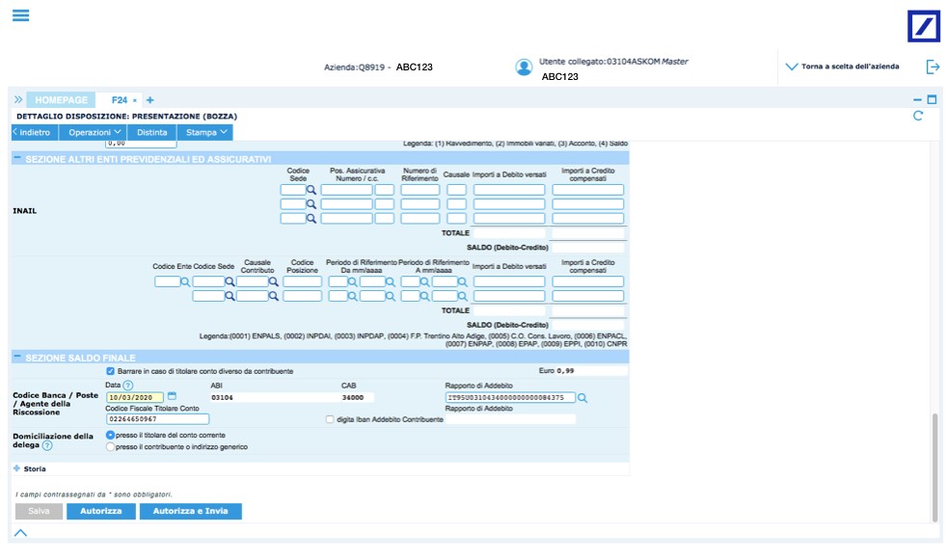Click the Salva button

39,511
